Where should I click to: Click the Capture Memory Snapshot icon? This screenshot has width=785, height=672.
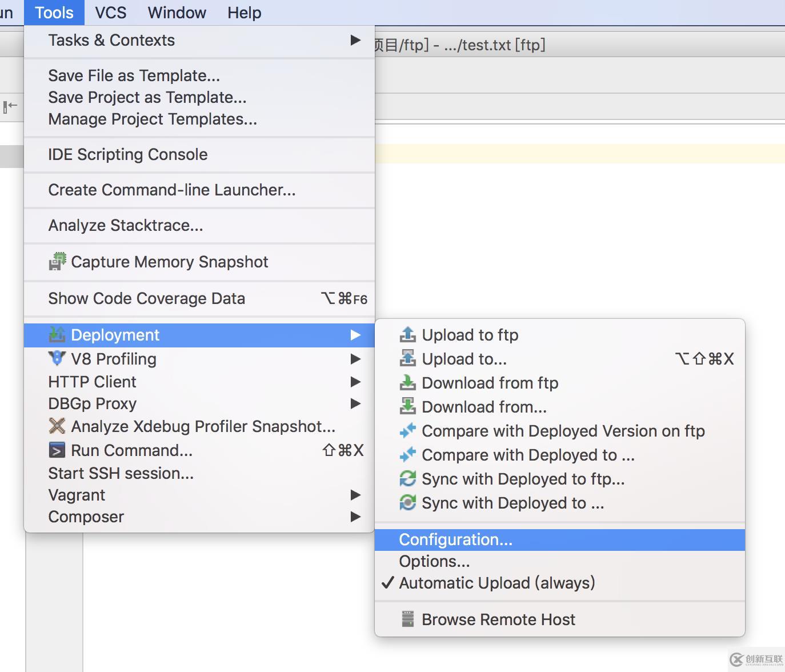click(x=57, y=262)
